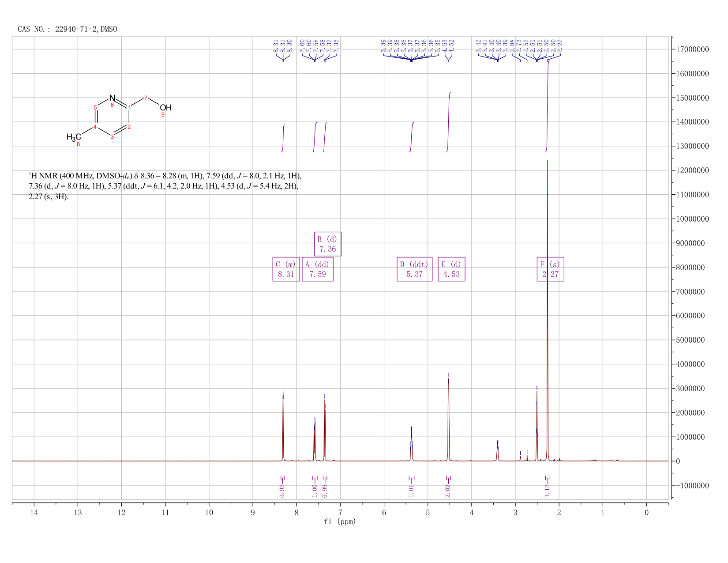Click multiplet box A (dd) 7.59
This screenshot has height=563, width=728.
click(318, 269)
